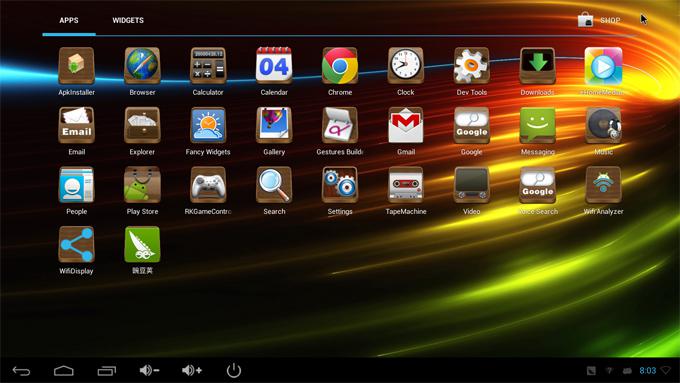Launch TapeMachine recorder app

[x=405, y=185]
